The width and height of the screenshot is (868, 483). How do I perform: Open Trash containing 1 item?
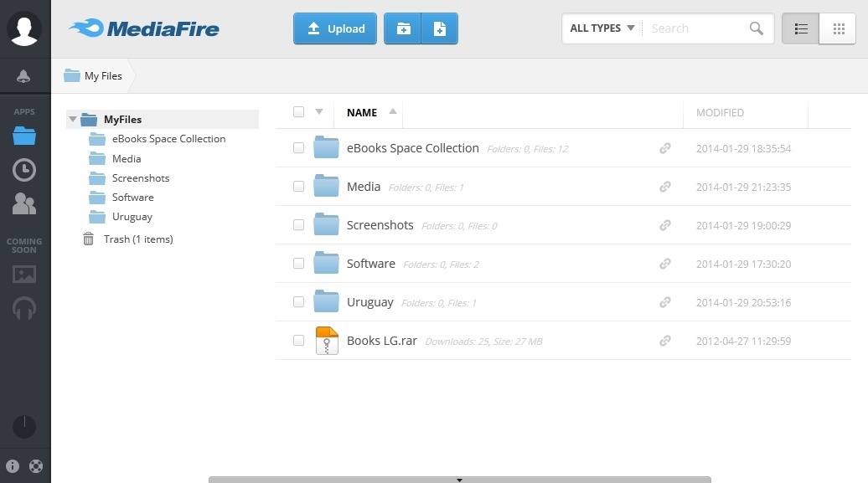(x=139, y=239)
